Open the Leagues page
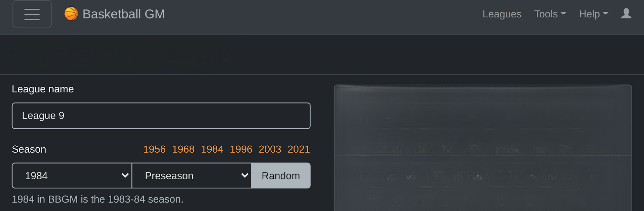Image resolution: width=644 pixels, height=211 pixels. tap(502, 14)
